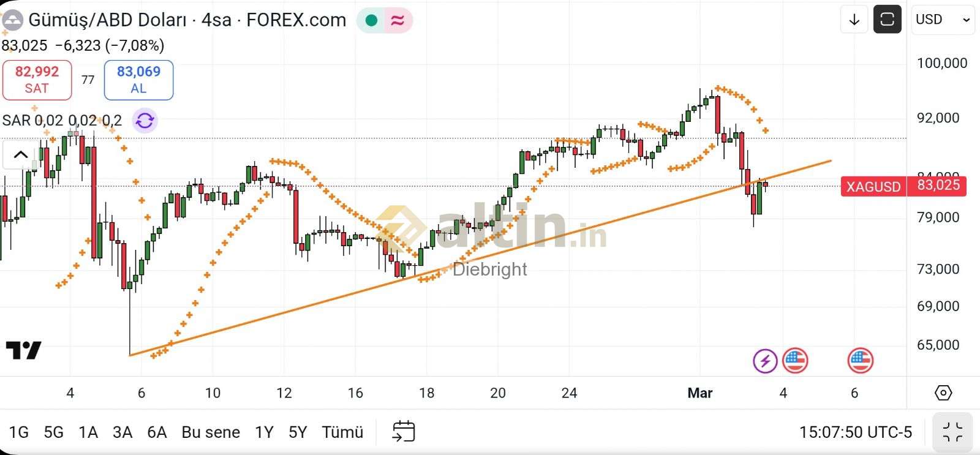Toggle the pink wavy-lines indicator
980x455 pixels.
coord(398,20)
